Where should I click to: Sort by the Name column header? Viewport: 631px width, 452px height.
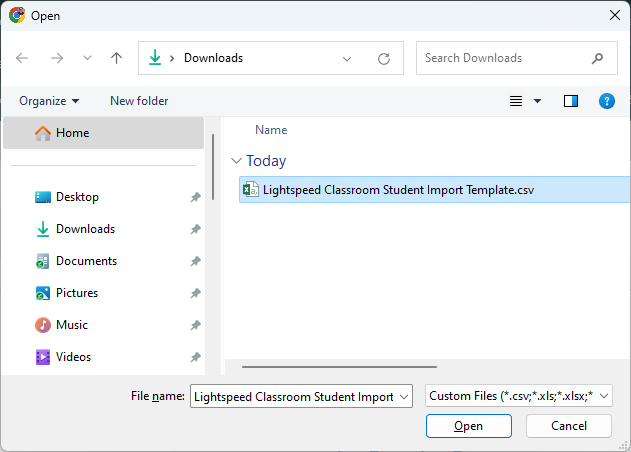click(x=271, y=130)
